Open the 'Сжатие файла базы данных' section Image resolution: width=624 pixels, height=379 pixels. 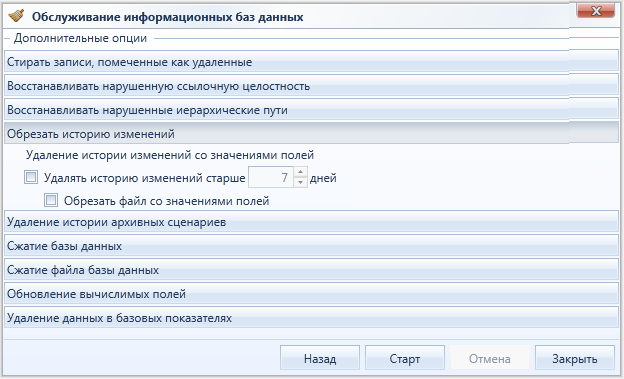click(311, 270)
